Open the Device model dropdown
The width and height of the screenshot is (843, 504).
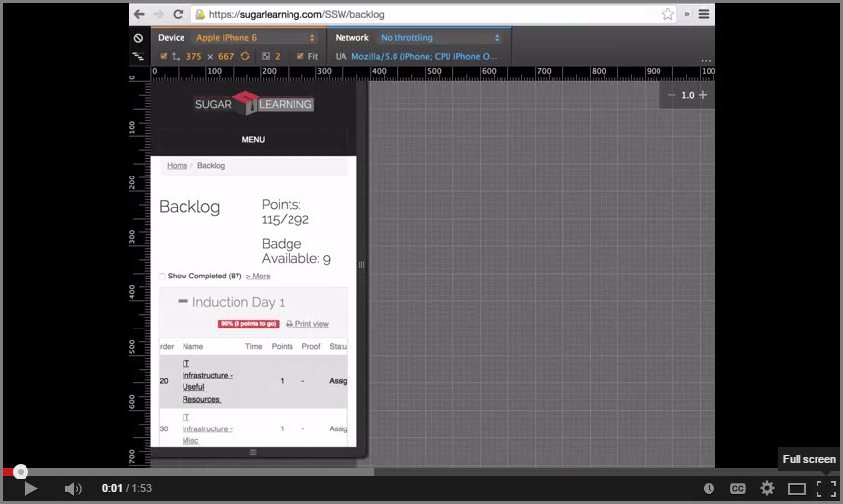click(x=255, y=38)
